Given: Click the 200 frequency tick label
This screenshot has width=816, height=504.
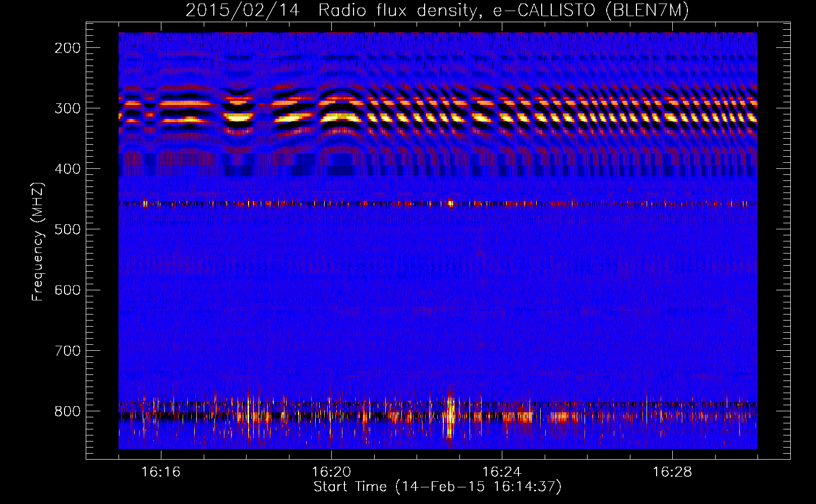Looking at the screenshot, I should point(68,48).
